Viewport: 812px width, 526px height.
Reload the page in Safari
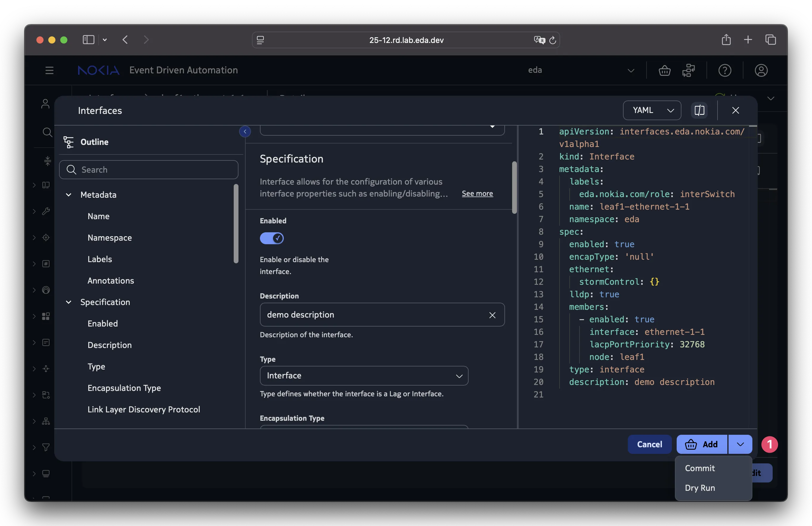click(553, 40)
